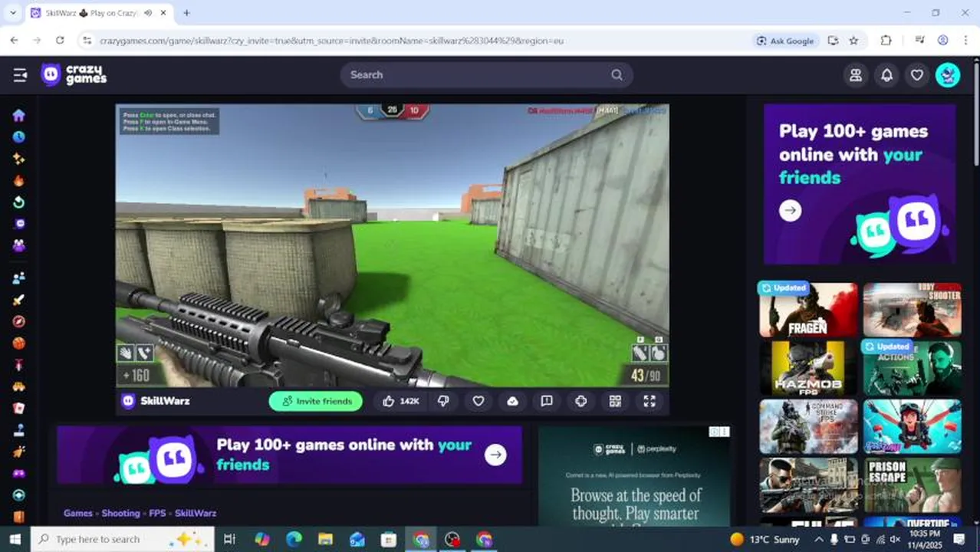
Task: Click arrow on sidebar friends promo banner
Action: pyautogui.click(x=790, y=210)
